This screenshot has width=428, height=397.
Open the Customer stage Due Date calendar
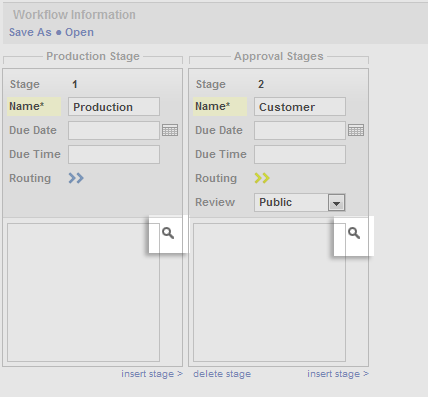[356, 130]
